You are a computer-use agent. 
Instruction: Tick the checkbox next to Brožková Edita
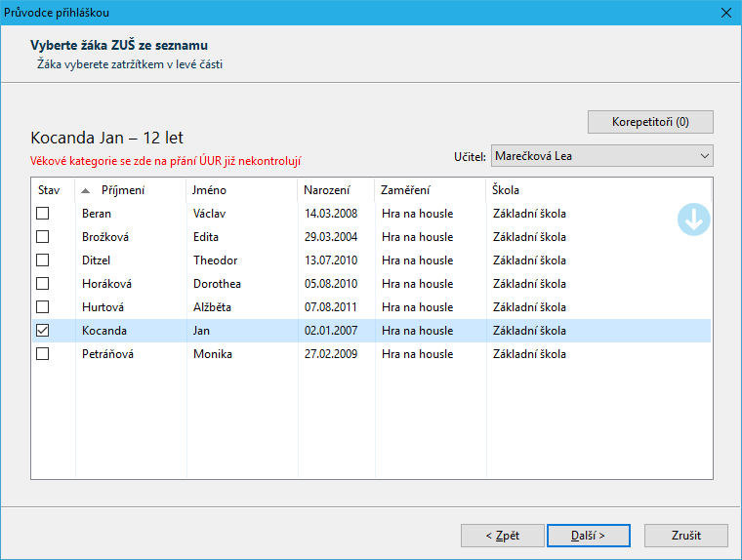[x=43, y=237]
